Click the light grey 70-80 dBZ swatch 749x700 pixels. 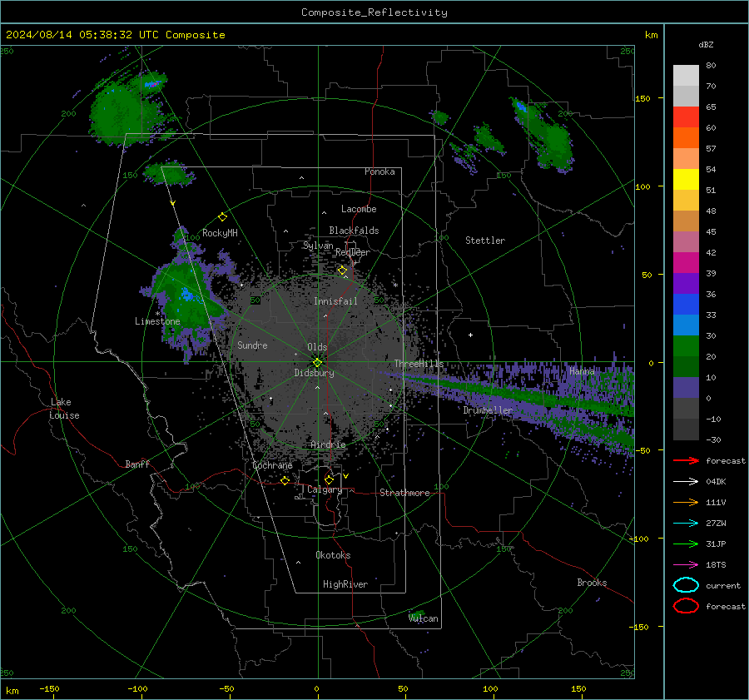[x=686, y=76]
